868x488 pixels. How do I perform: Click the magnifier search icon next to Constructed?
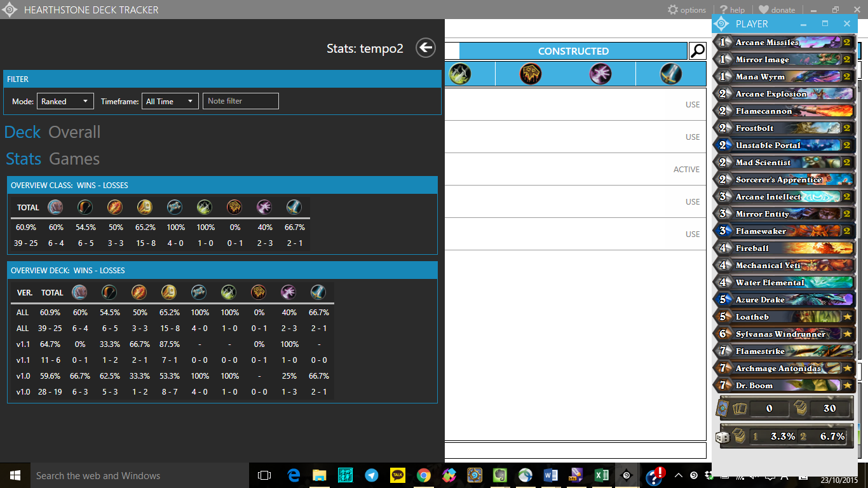point(697,51)
